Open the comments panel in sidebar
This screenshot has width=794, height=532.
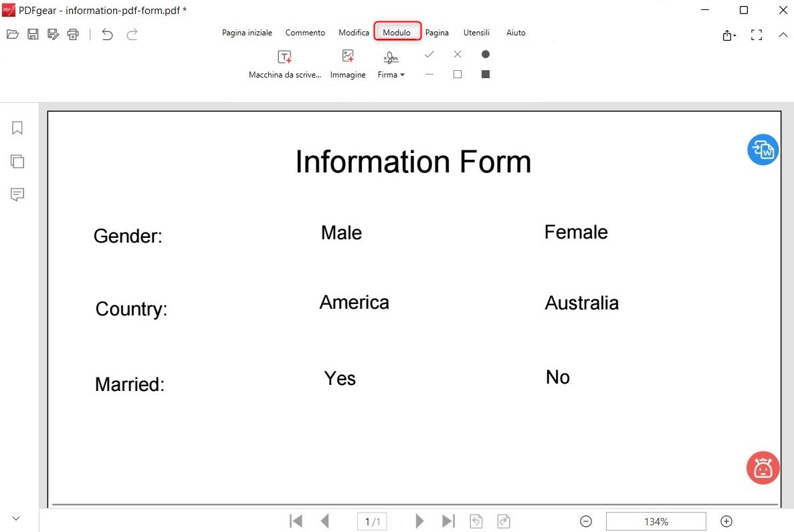(17, 194)
